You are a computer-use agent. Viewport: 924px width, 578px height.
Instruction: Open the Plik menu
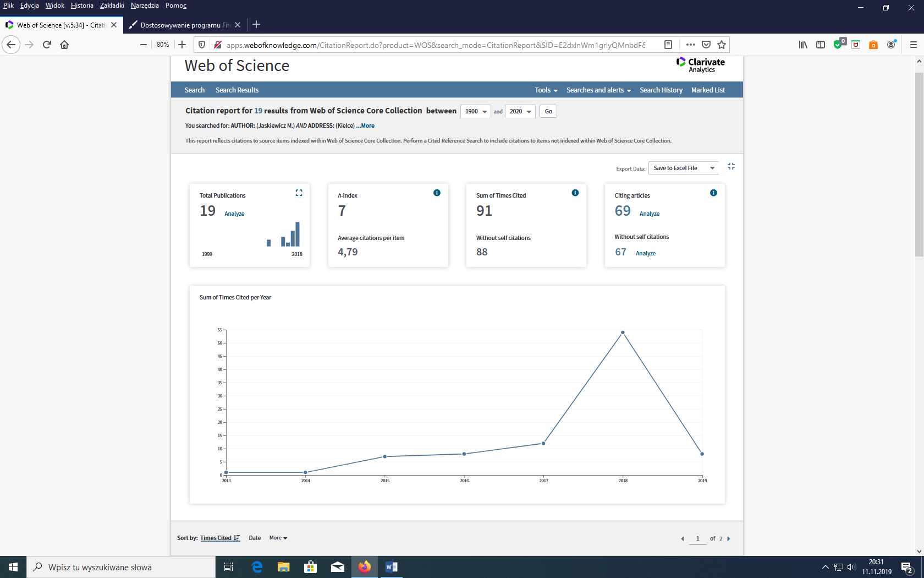click(8, 6)
